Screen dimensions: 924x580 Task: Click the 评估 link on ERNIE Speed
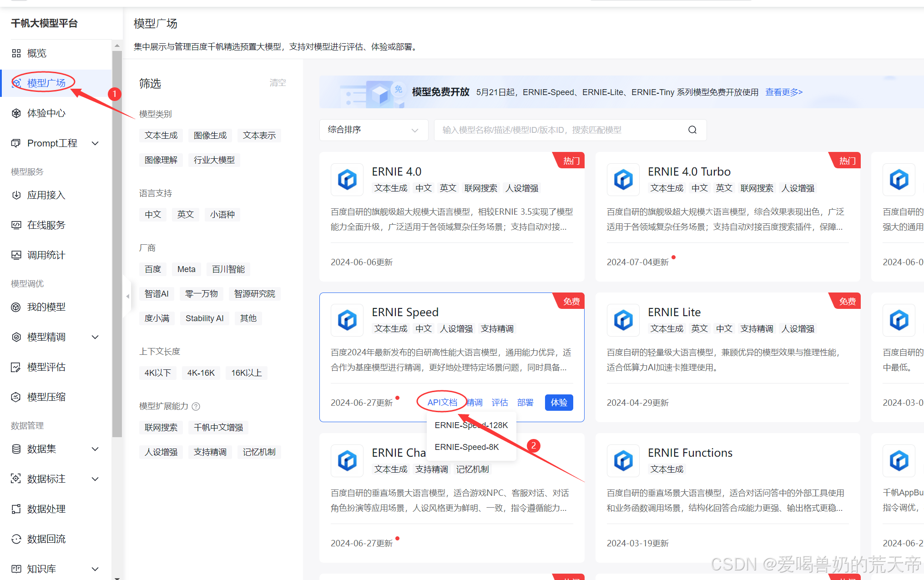pyautogui.click(x=500, y=403)
